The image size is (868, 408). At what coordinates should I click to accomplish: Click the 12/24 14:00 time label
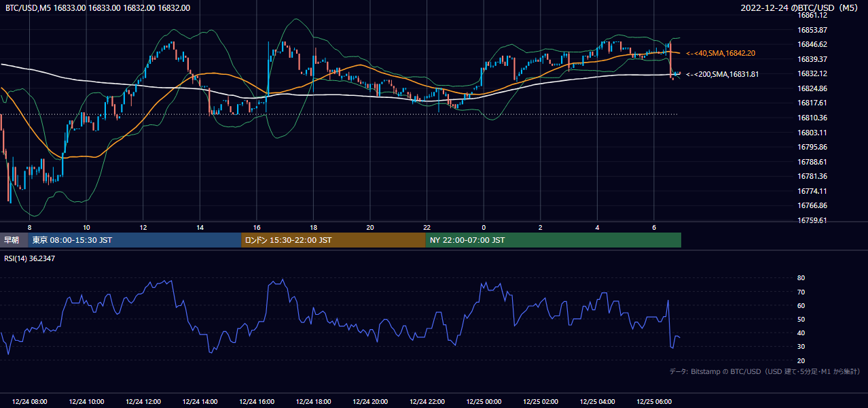[200, 402]
